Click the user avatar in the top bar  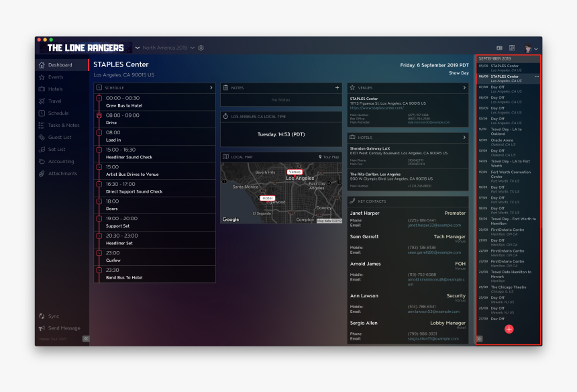click(x=528, y=48)
